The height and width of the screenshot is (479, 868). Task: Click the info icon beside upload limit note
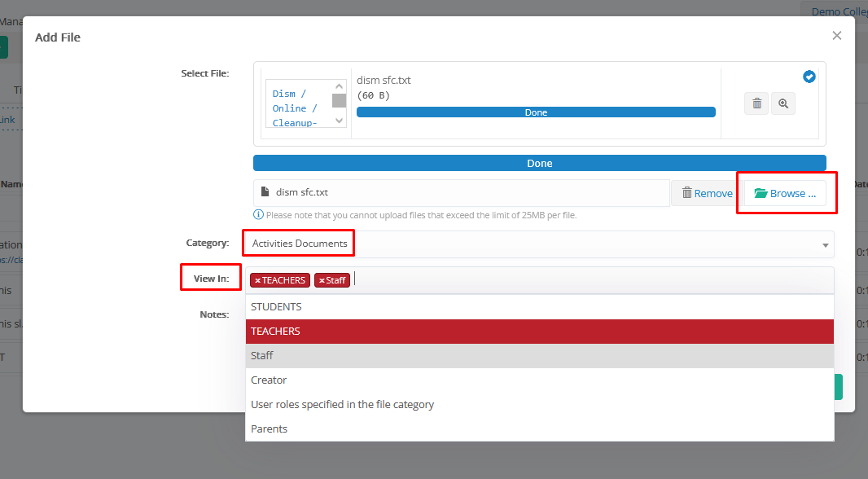(258, 215)
